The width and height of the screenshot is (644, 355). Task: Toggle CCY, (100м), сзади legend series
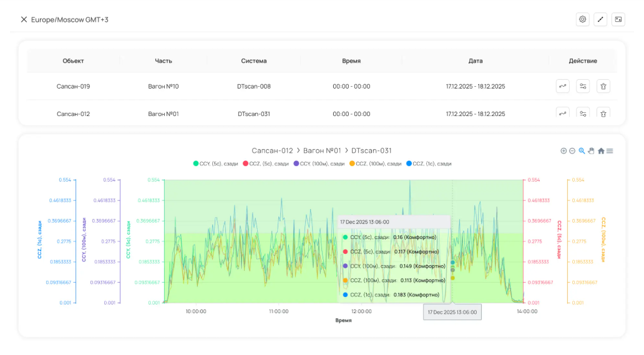(x=319, y=163)
